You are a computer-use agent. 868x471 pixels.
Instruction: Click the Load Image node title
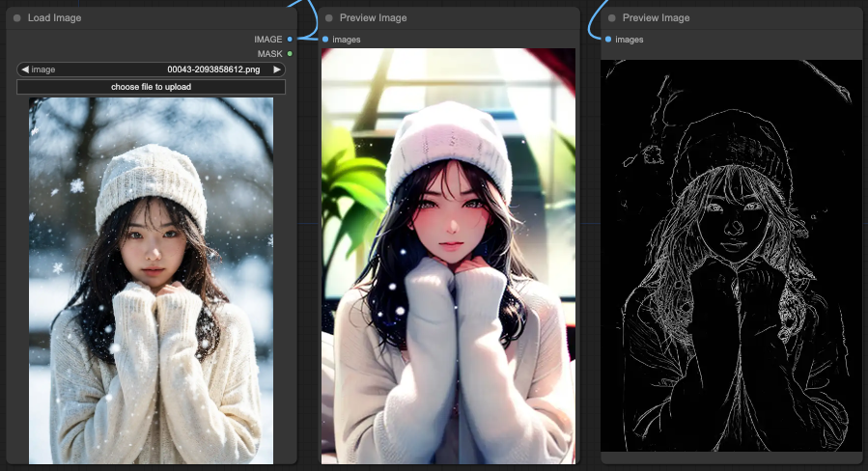[x=54, y=17]
